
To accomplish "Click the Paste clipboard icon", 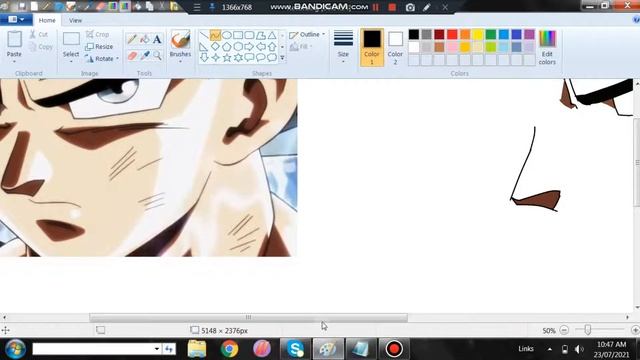I will pyautogui.click(x=14, y=39).
